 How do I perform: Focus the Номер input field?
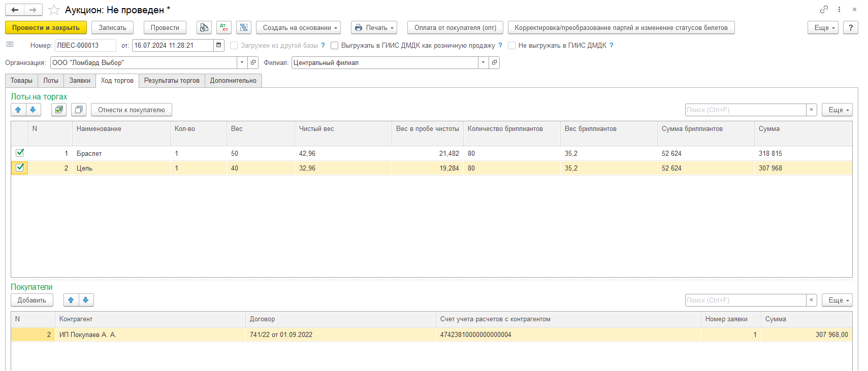pyautogui.click(x=85, y=45)
